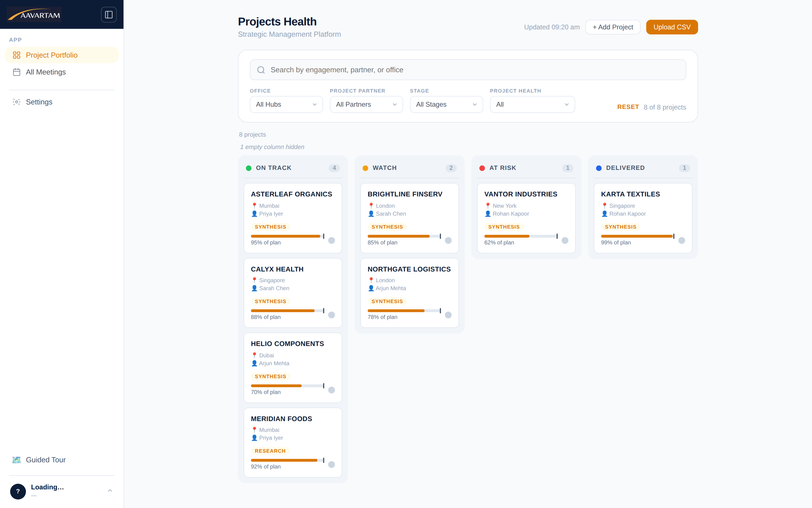The image size is (812, 508).
Task: Go to Project Portfolio
Action: pyautogui.click(x=62, y=55)
